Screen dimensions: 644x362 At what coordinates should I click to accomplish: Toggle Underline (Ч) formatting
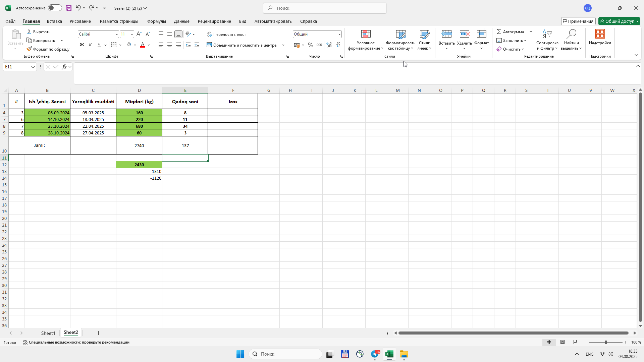99,45
